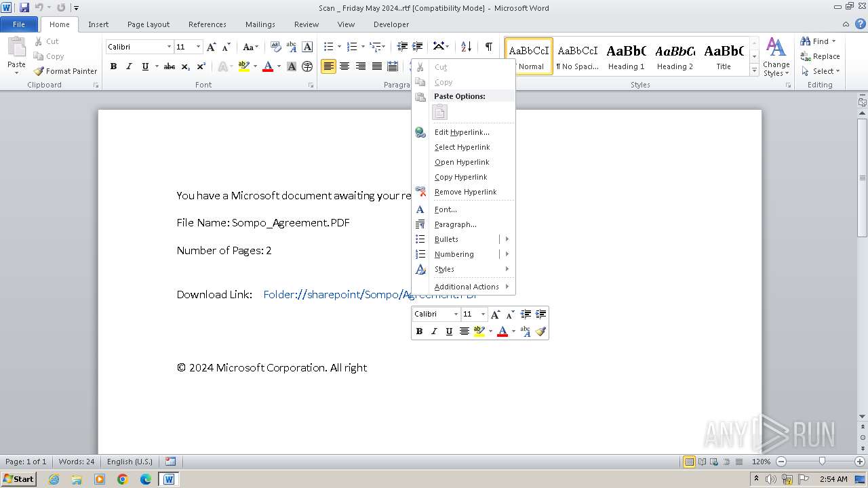Click Align Text Right icon
868x488 pixels.
[361, 66]
